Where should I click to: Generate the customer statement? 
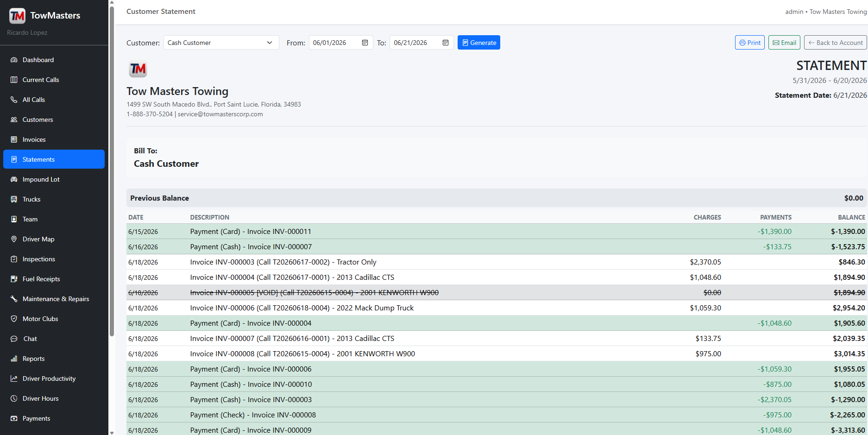coord(479,43)
